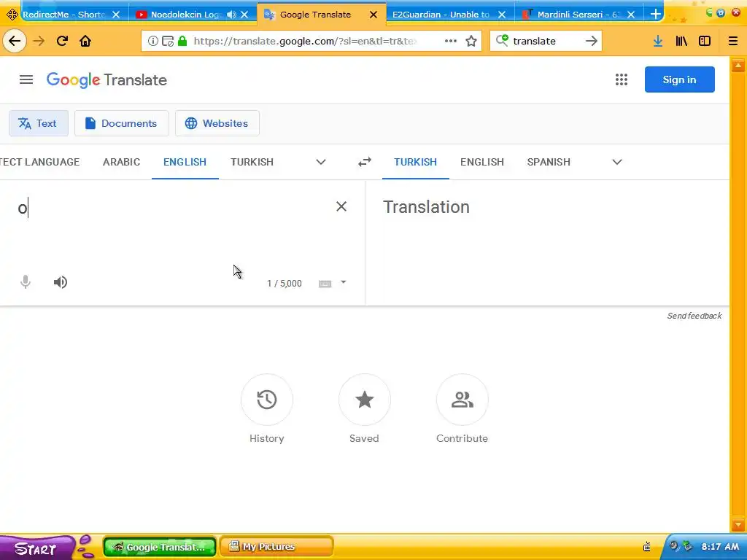Click the Google Translate logo
This screenshot has height=560, width=747.
(x=107, y=79)
